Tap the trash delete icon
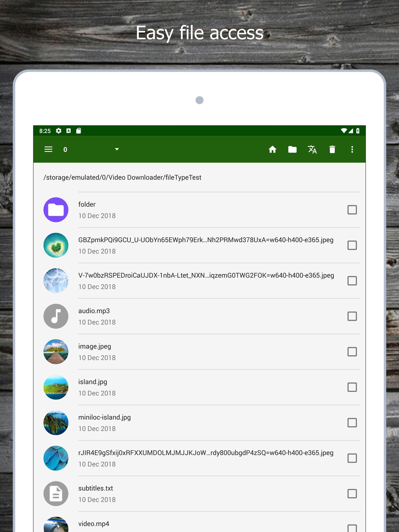 [332, 149]
